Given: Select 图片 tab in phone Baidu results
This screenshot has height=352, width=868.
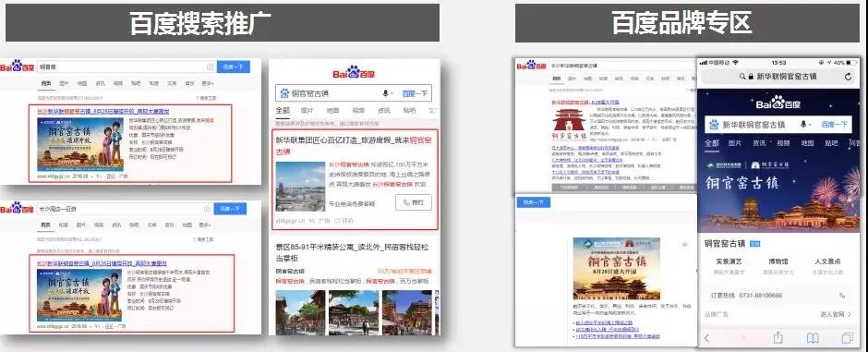Looking at the screenshot, I should click(735, 143).
